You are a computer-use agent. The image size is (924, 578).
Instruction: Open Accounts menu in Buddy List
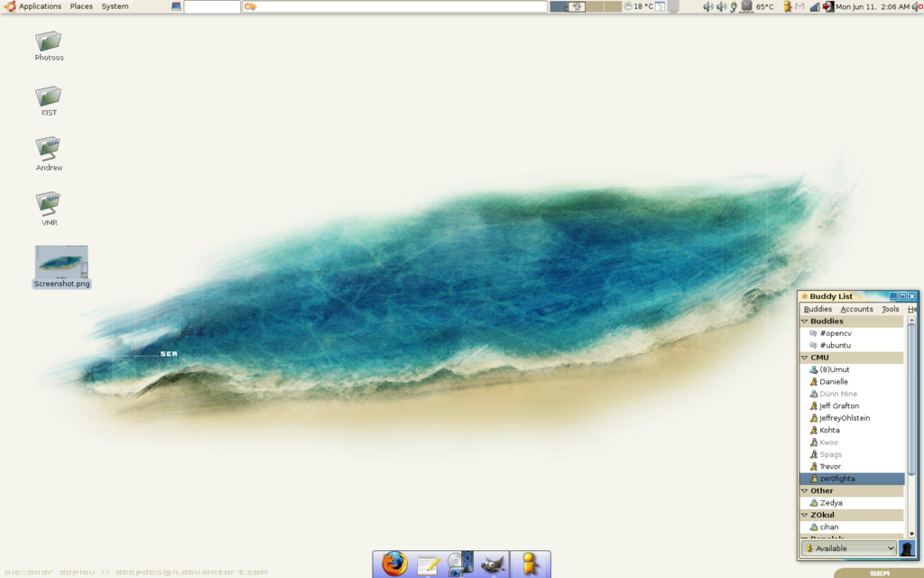(857, 309)
